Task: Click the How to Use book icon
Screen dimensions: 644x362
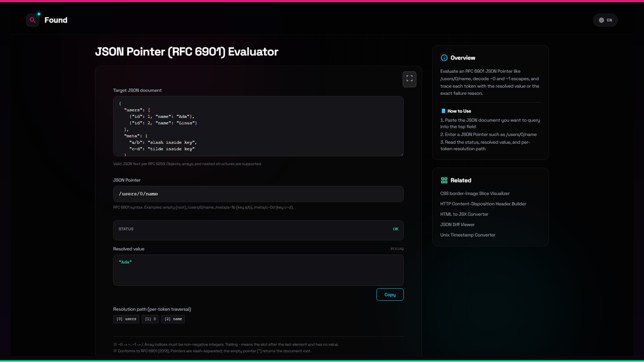Action: tap(443, 111)
